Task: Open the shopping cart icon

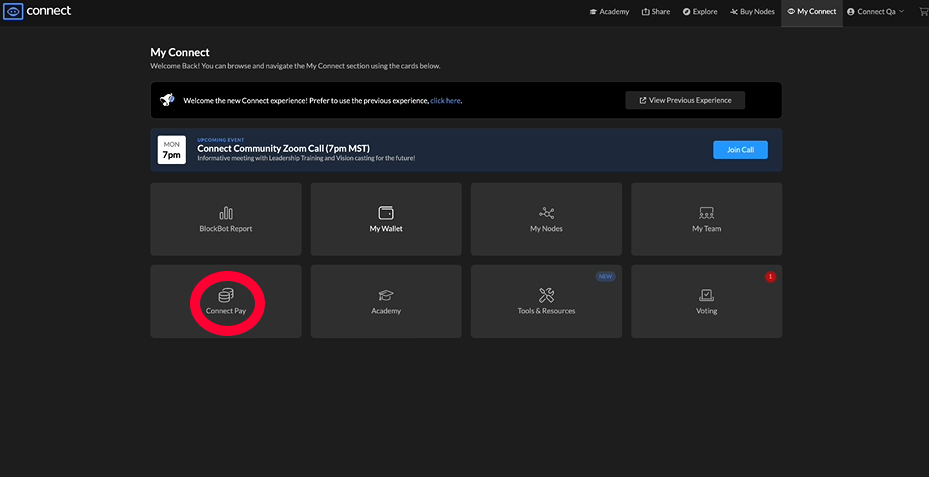Action: pyautogui.click(x=922, y=12)
